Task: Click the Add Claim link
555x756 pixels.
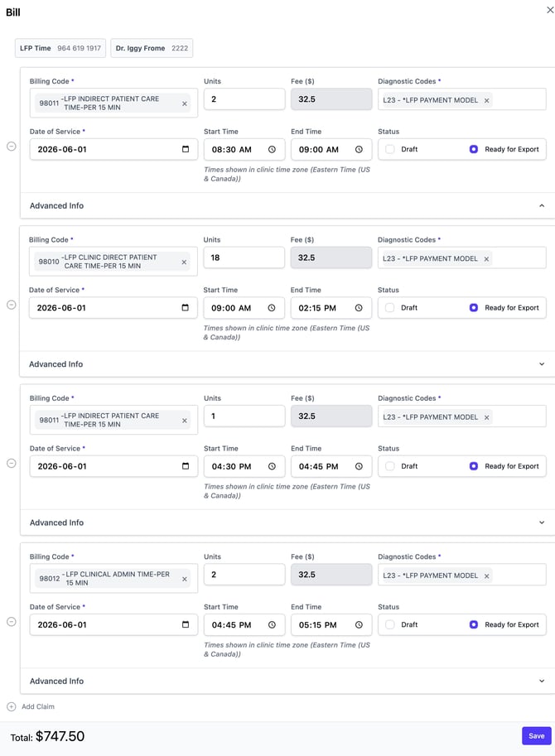Action: pos(38,707)
